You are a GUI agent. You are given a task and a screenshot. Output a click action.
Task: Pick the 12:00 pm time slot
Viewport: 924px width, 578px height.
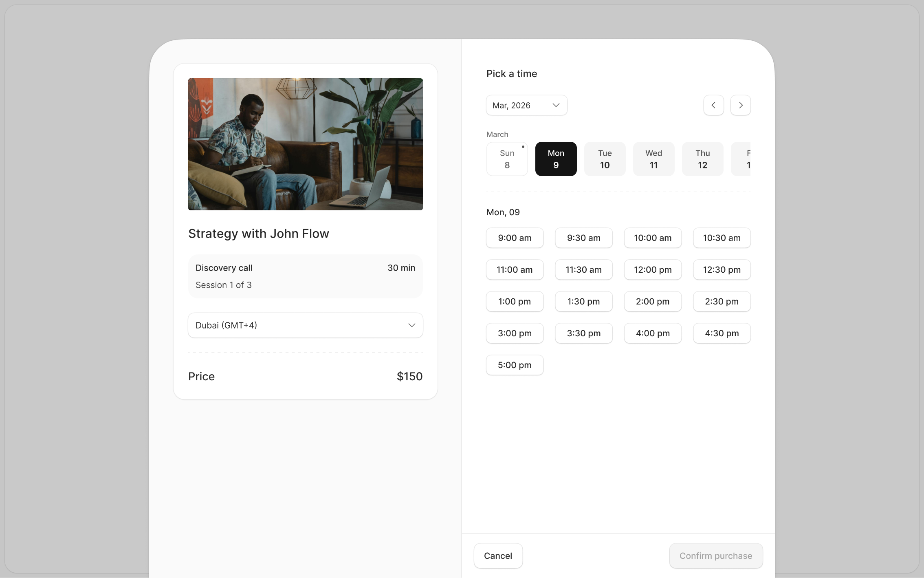pos(653,270)
